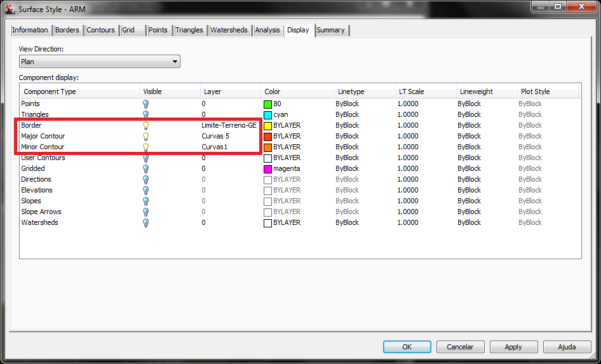
Task: Click the Layer column header
Action: pos(231,91)
